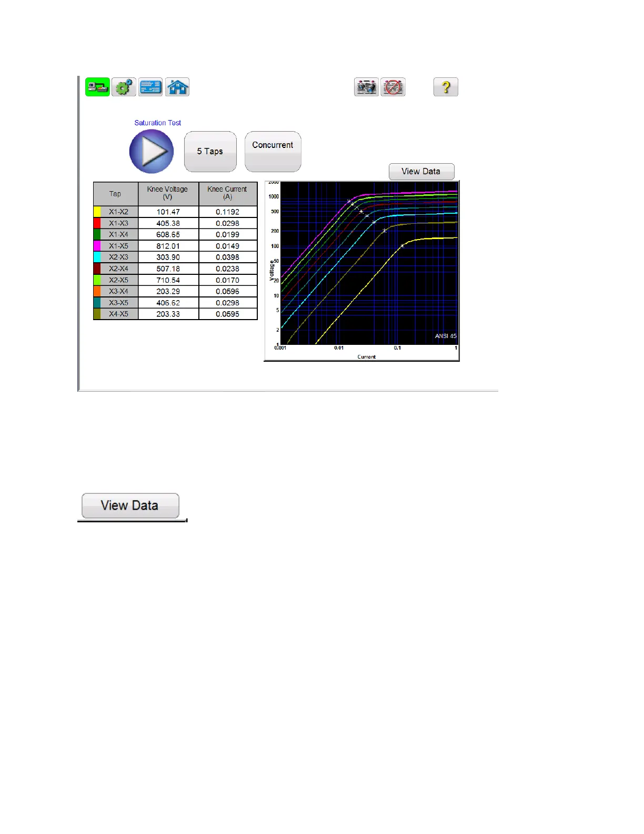Click the Tap column header

point(116,194)
